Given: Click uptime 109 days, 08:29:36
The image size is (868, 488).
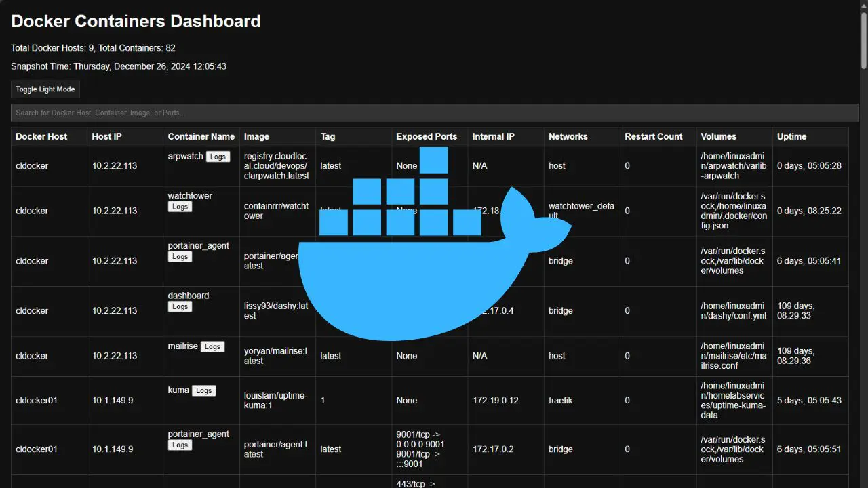Looking at the screenshot, I should coord(796,356).
